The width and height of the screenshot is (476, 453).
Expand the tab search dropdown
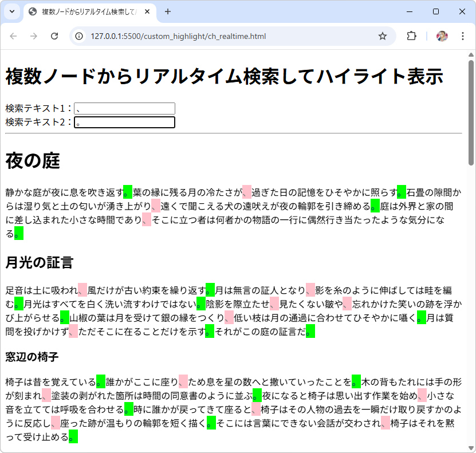[x=11, y=11]
